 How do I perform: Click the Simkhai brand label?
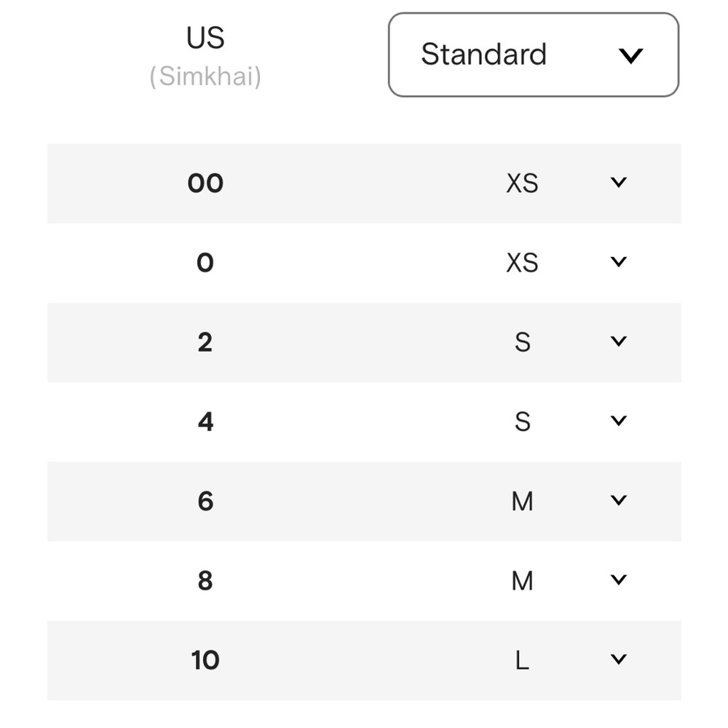pos(205,76)
